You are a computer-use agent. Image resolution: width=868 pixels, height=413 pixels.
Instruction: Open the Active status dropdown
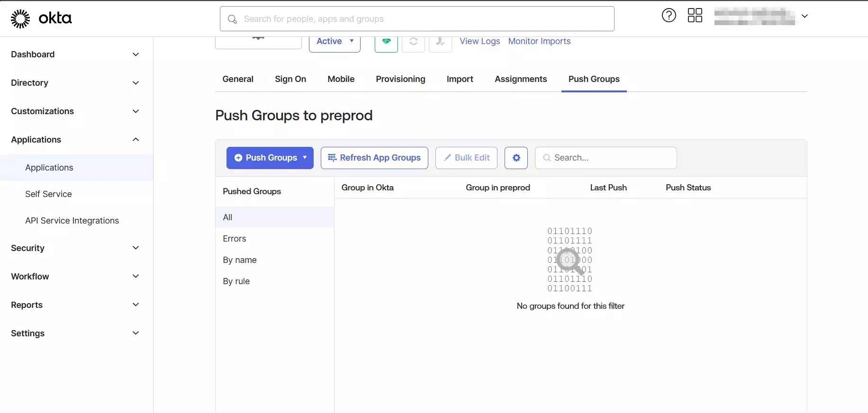tap(335, 43)
